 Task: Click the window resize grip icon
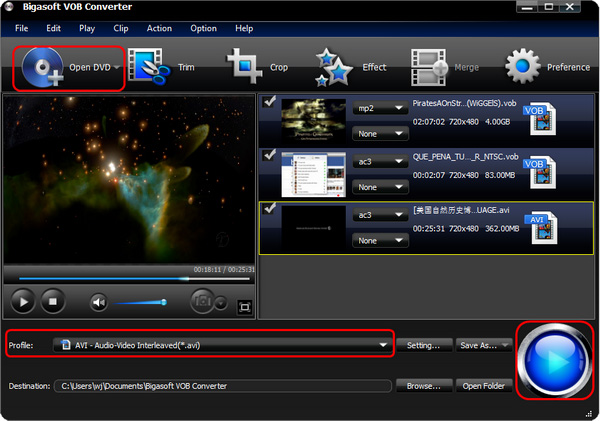[589, 414]
